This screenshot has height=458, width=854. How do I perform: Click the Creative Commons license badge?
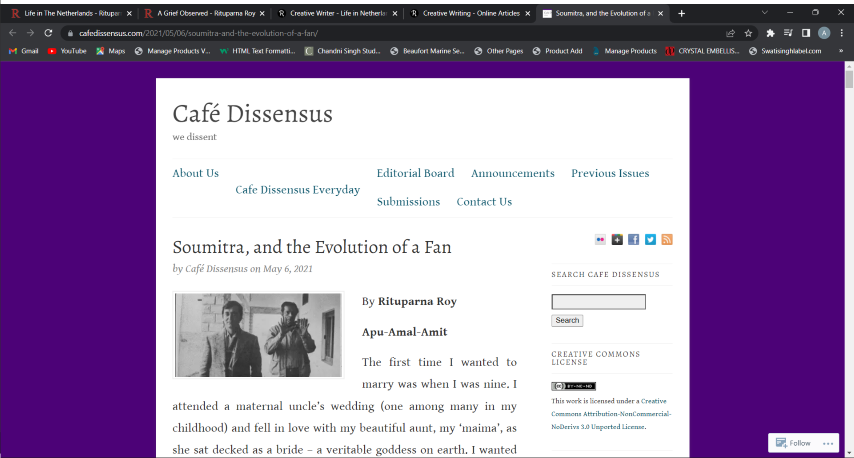(x=574, y=386)
